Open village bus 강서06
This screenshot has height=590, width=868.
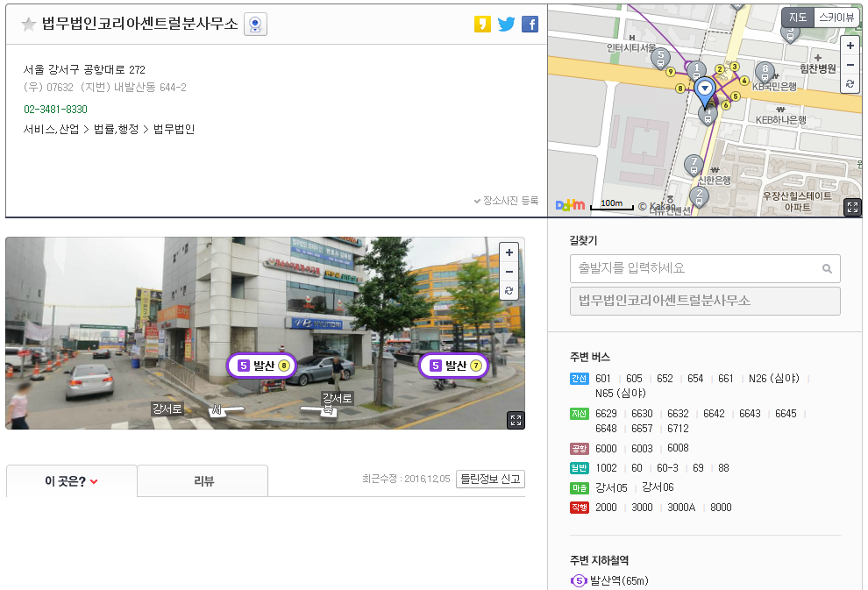658,487
